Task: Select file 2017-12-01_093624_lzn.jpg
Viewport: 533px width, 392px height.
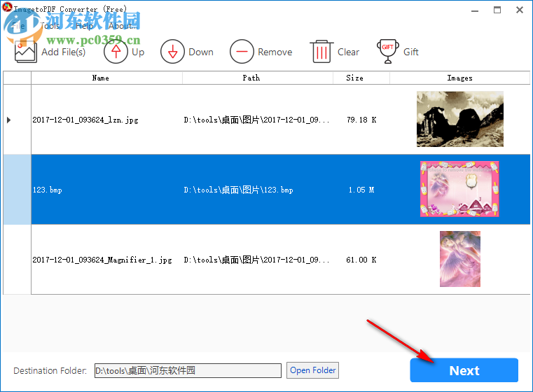Action: coord(85,120)
